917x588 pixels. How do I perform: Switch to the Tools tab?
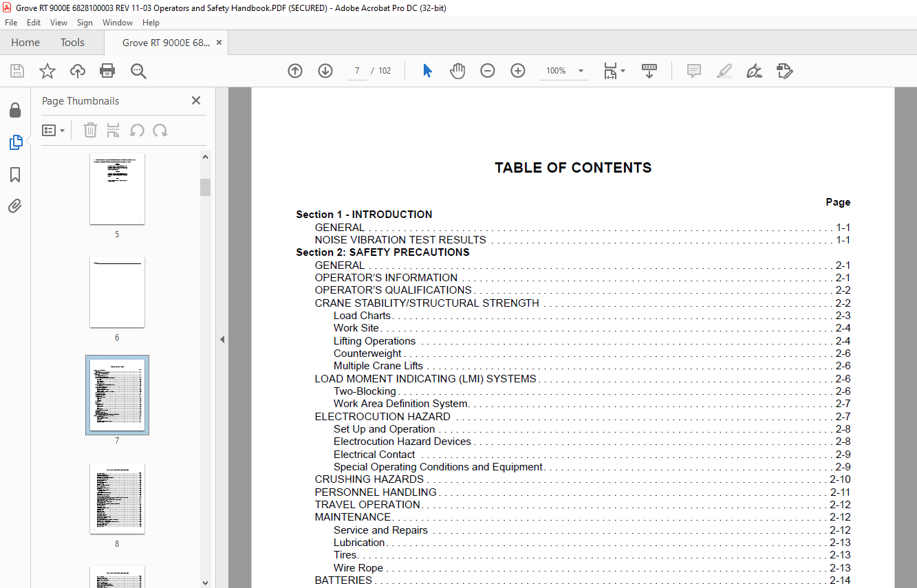pyautogui.click(x=72, y=43)
